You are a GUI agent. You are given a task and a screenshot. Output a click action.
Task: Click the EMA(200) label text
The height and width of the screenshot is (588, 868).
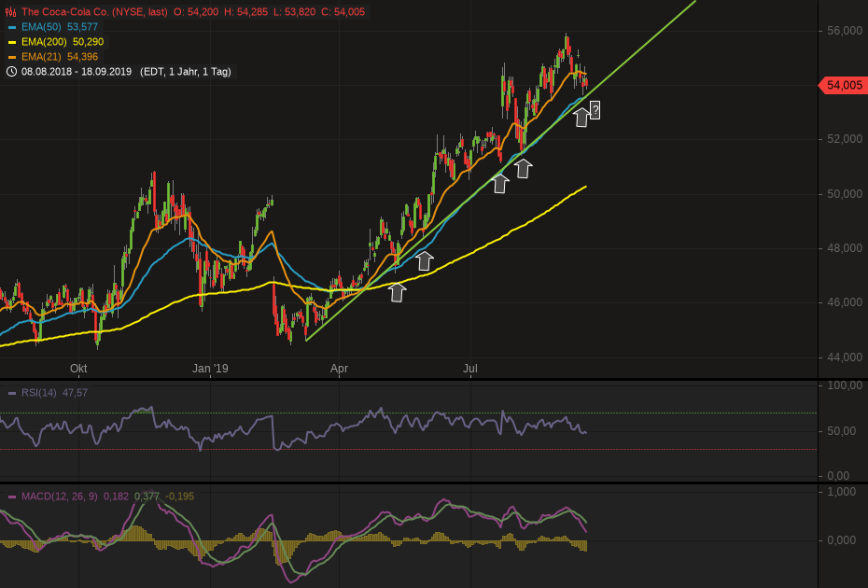coord(42,42)
